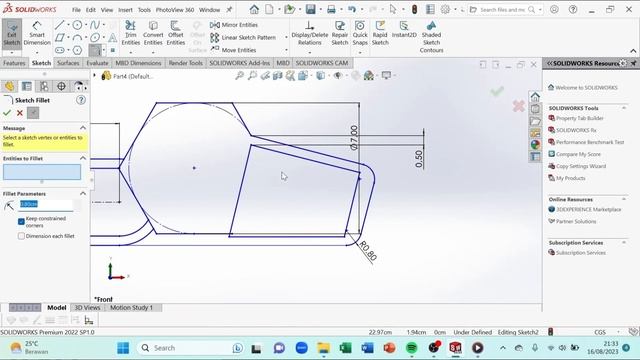Click confirmation corner green checkmark
Viewport: 640px width, 360px height.
click(x=497, y=91)
